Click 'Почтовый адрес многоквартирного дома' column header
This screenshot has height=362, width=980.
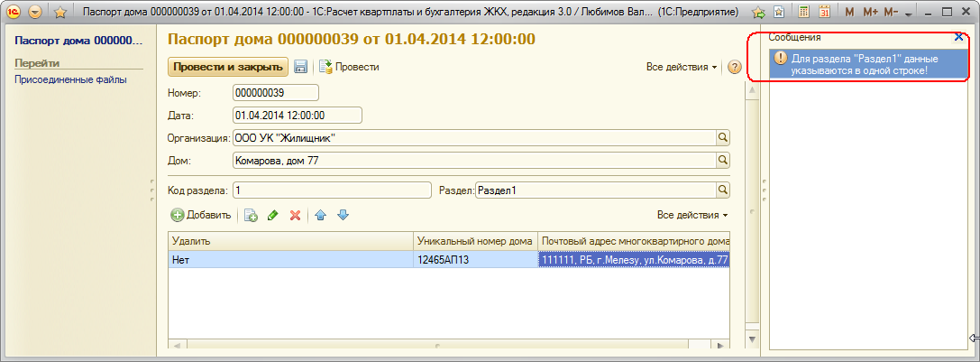pos(633,241)
